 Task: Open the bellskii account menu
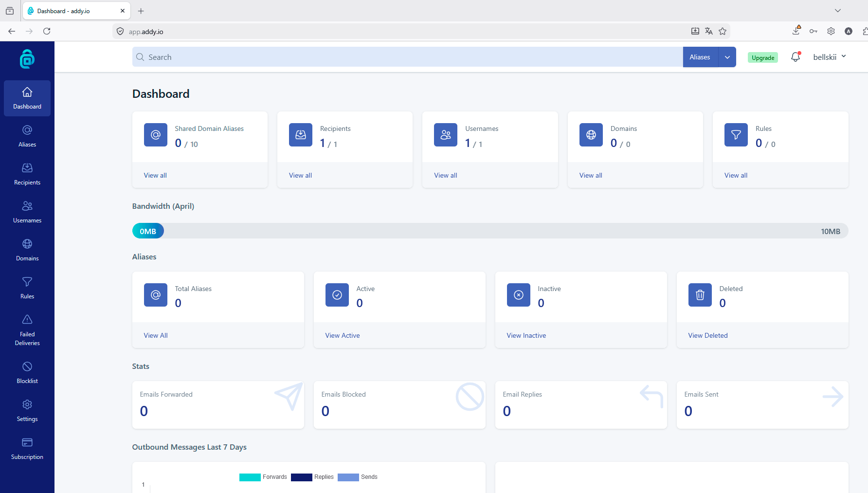[830, 57]
